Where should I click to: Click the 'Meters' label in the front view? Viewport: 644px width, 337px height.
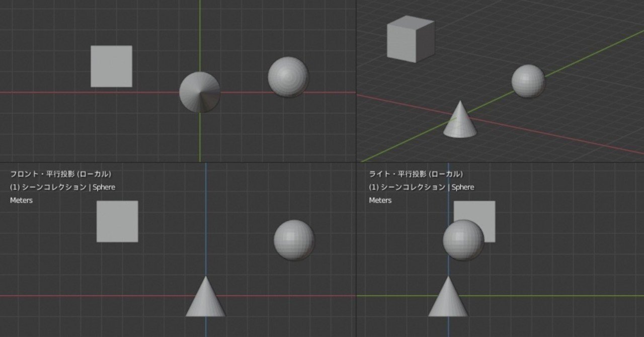(21, 200)
